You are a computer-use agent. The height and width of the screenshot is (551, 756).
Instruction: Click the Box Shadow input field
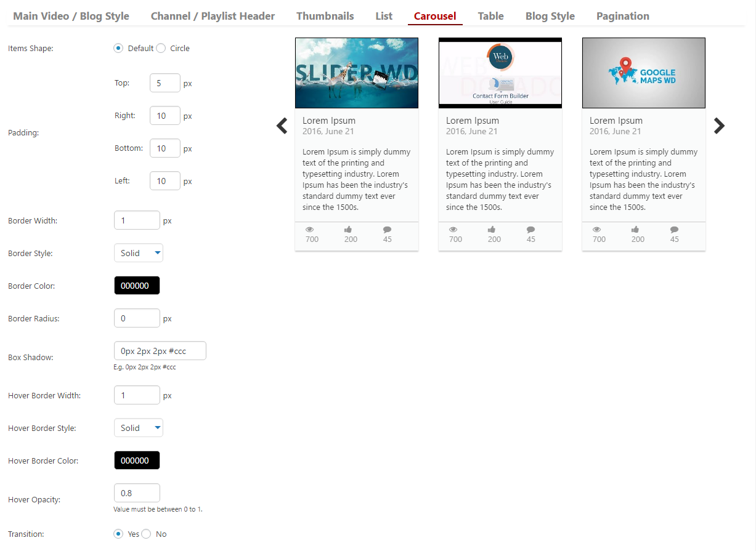(x=160, y=351)
